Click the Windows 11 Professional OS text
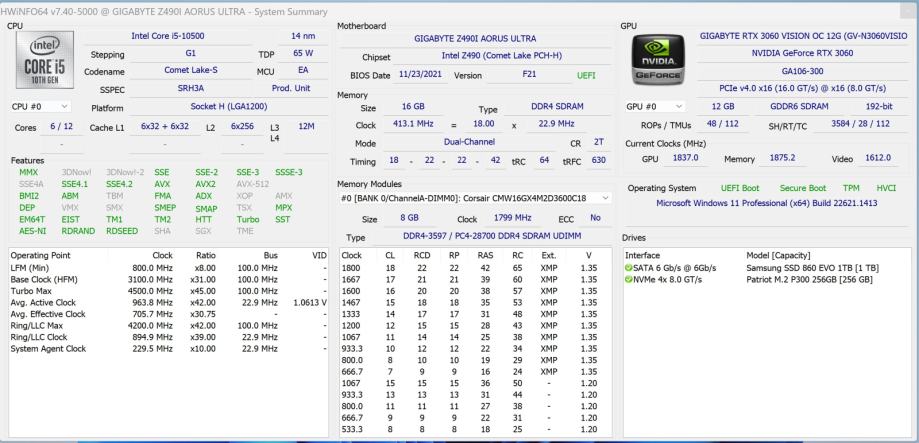This screenshot has height=443, width=919. click(x=764, y=202)
